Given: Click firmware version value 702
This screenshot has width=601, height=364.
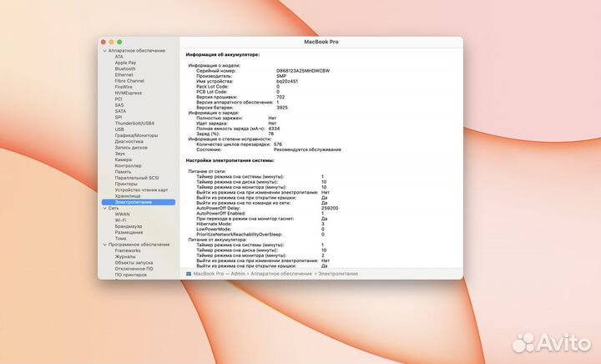Looking at the screenshot, I should (x=280, y=98).
